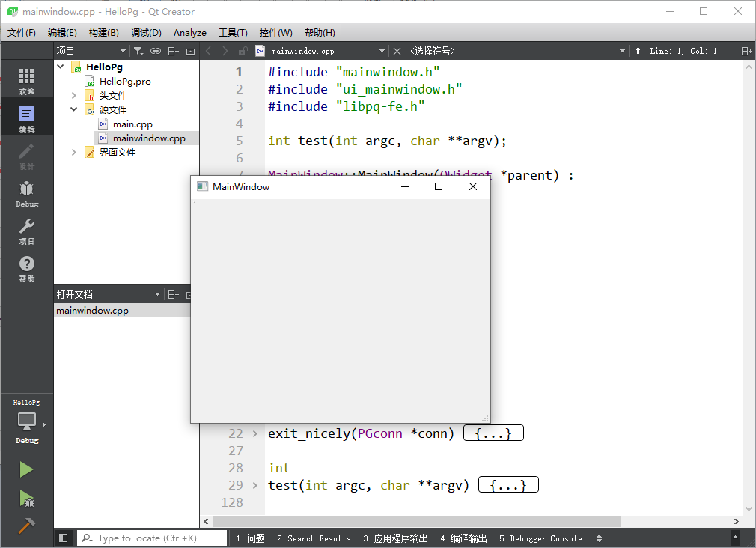
Task: Toggle synchronize with editor link icon
Action: click(156, 51)
